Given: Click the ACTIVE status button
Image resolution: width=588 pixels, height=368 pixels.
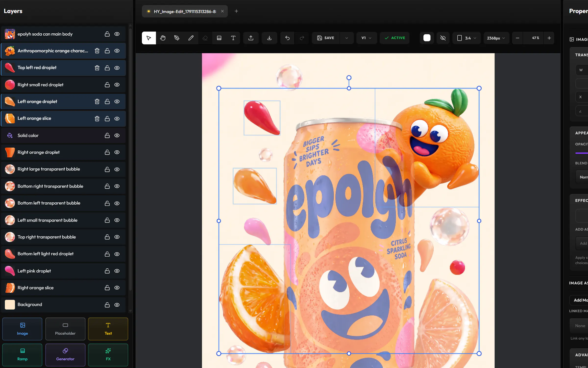Looking at the screenshot, I should point(394,38).
